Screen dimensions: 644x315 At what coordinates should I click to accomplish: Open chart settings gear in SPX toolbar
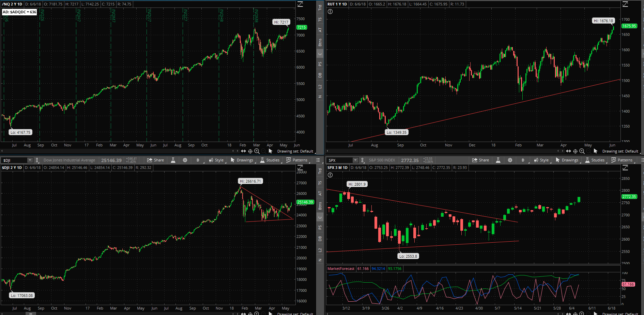pyautogui.click(x=510, y=160)
